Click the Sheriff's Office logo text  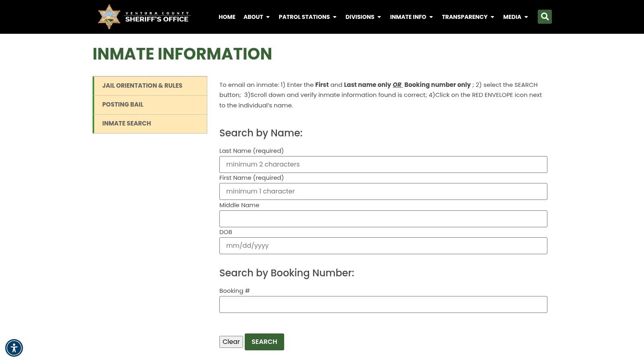pyautogui.click(x=157, y=17)
